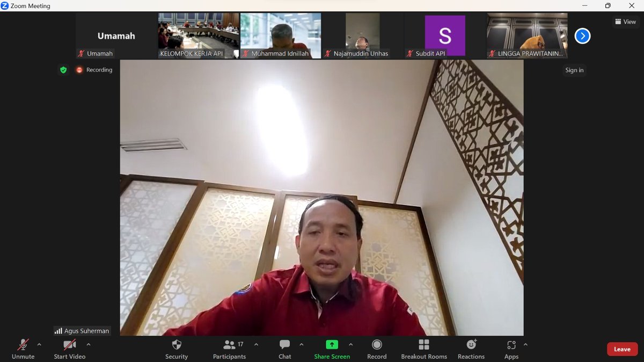Start Video camera toggle
Screen dimensions: 644x362
70,349
